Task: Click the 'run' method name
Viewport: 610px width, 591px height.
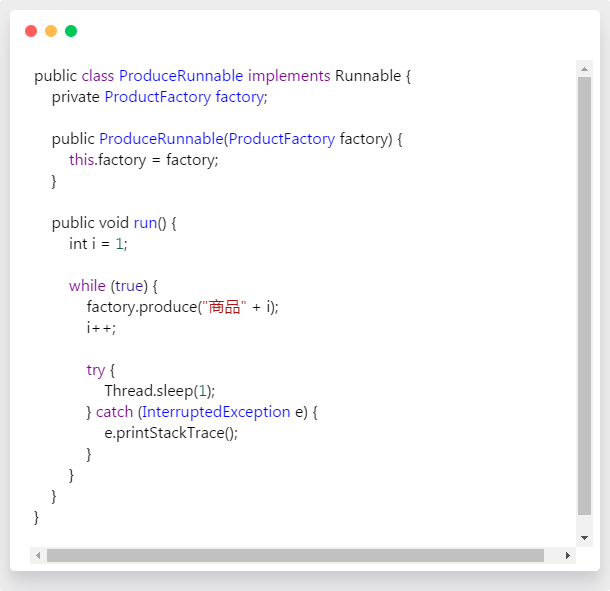Action: [x=145, y=223]
